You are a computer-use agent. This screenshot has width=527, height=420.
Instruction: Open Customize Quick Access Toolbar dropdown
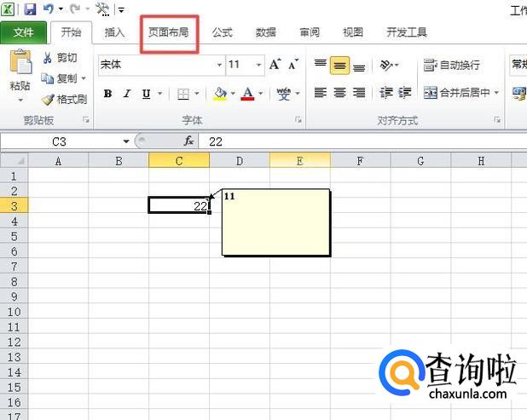pos(121,10)
